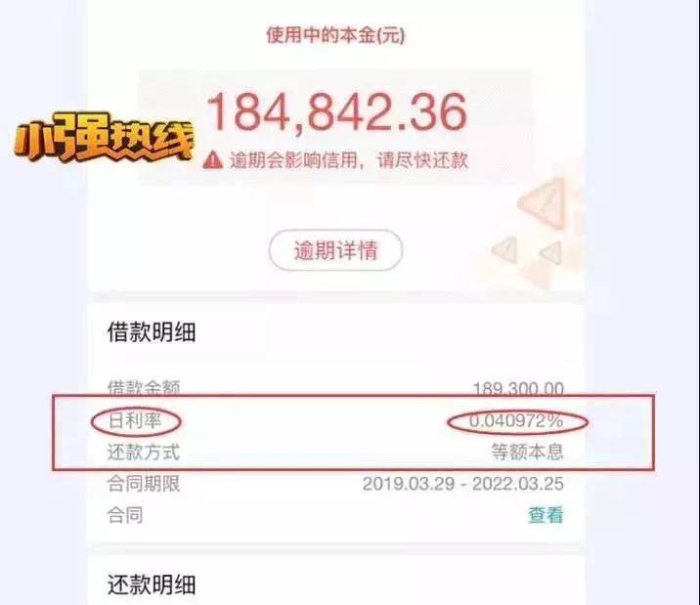Click the 借款金额 row label

click(144, 389)
